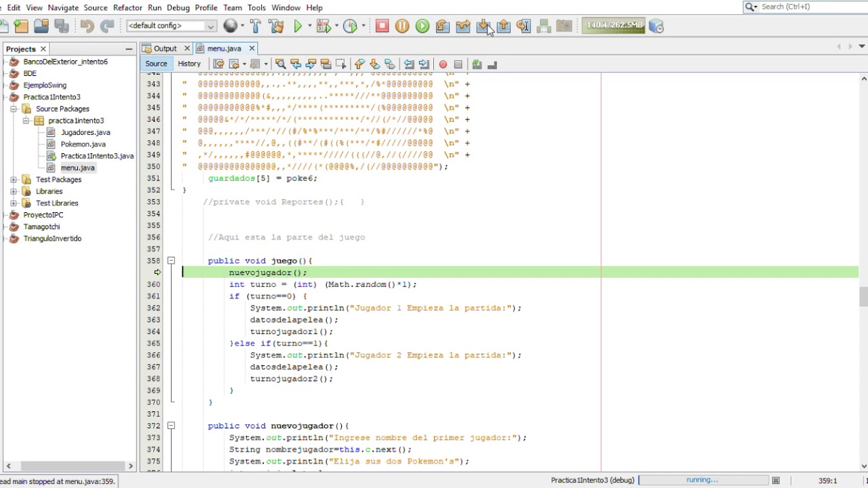Image resolution: width=868 pixels, height=488 pixels.
Task: Toggle Highlight Search in editor toolbar
Action: coord(325,64)
